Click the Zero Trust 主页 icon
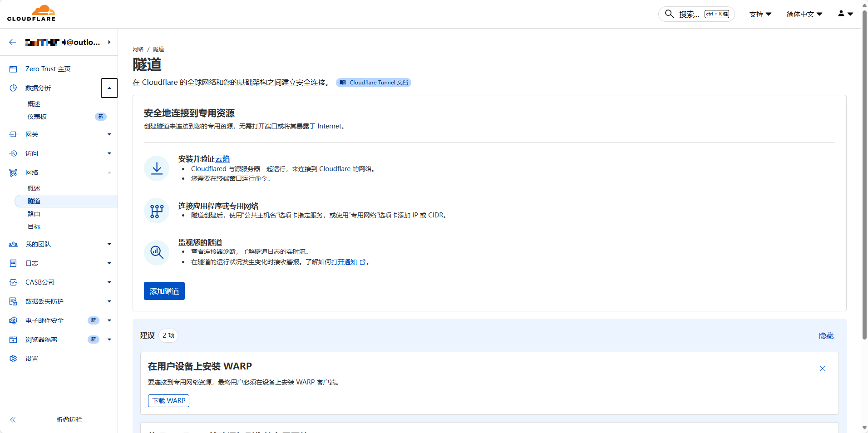The width and height of the screenshot is (868, 433). [x=13, y=69]
